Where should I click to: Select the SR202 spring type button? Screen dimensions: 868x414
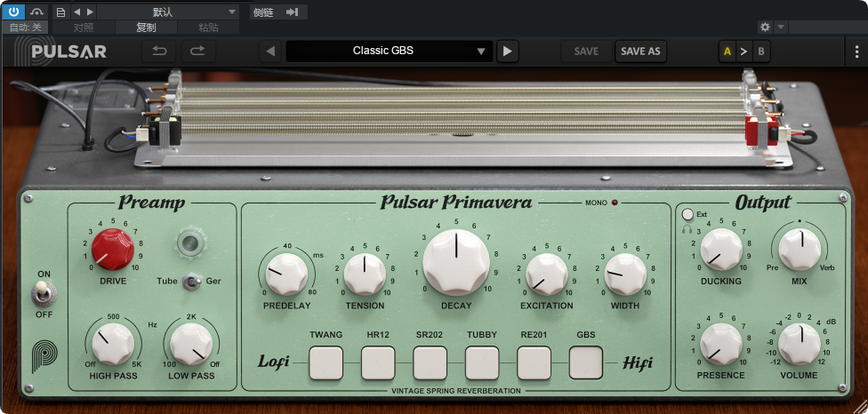tap(430, 362)
